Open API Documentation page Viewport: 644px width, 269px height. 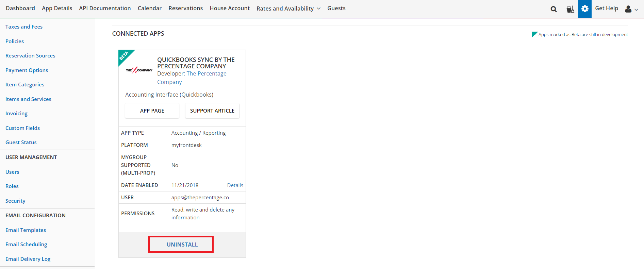[x=105, y=8]
